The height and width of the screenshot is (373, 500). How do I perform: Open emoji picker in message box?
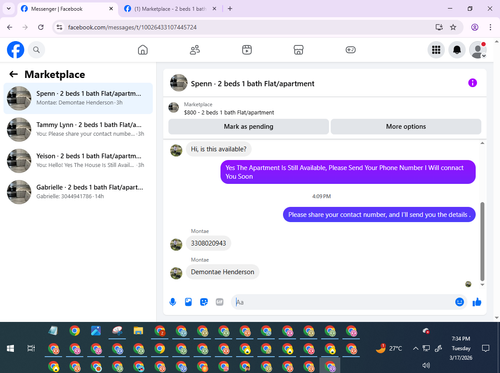click(459, 302)
